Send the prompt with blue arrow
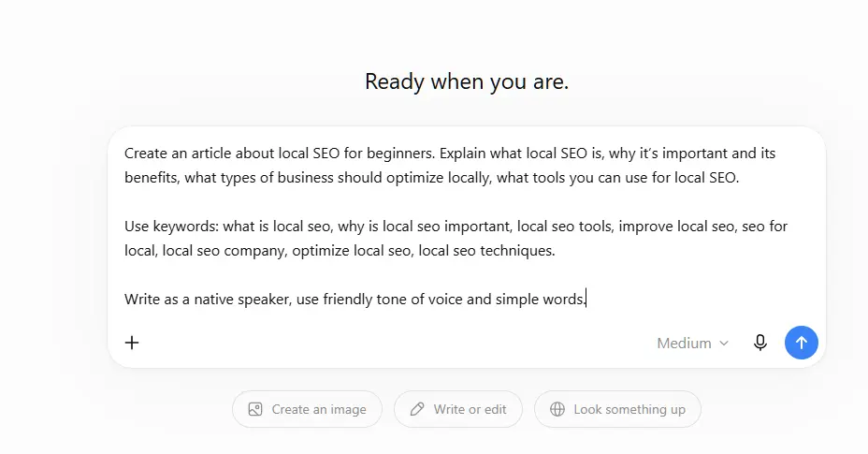The image size is (868, 454). coord(801,343)
